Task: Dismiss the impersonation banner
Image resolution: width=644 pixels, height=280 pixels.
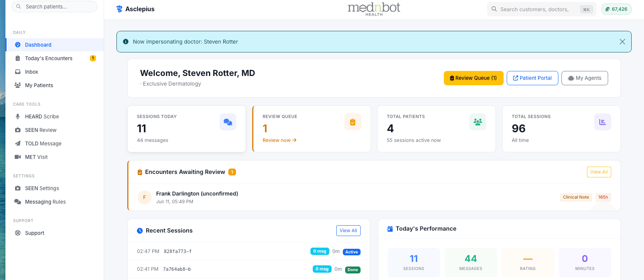Action: point(622,42)
